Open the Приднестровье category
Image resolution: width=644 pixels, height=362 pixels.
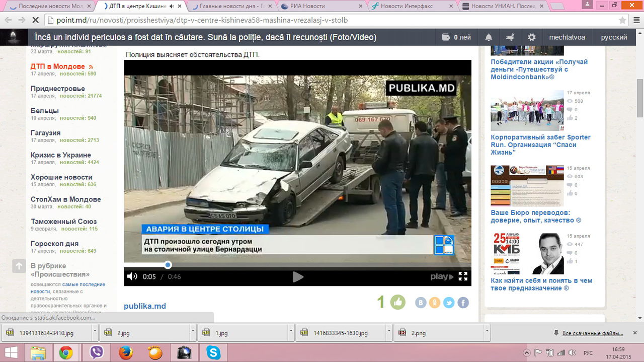coord(58,89)
